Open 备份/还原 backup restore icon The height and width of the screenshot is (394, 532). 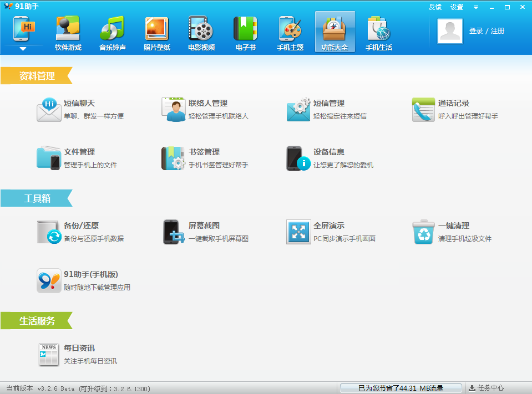49,232
